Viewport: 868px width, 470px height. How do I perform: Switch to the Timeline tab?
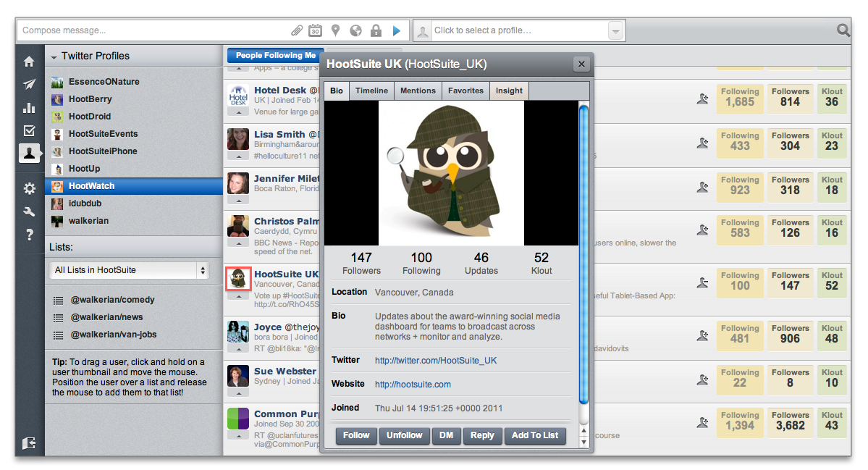[x=371, y=91]
